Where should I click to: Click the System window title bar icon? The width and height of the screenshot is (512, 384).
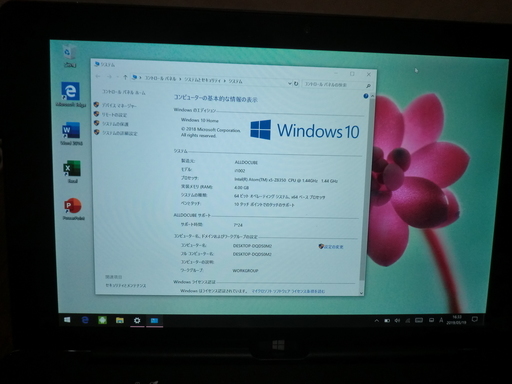coord(97,63)
